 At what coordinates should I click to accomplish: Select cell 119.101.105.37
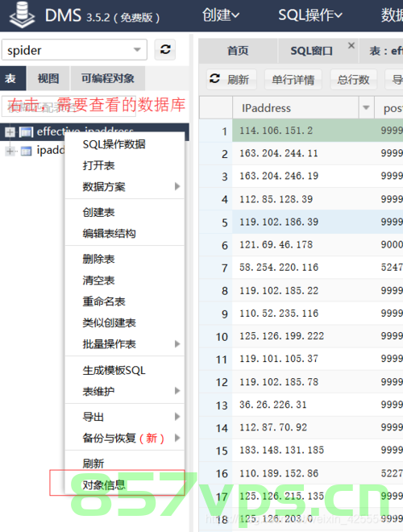point(303,359)
